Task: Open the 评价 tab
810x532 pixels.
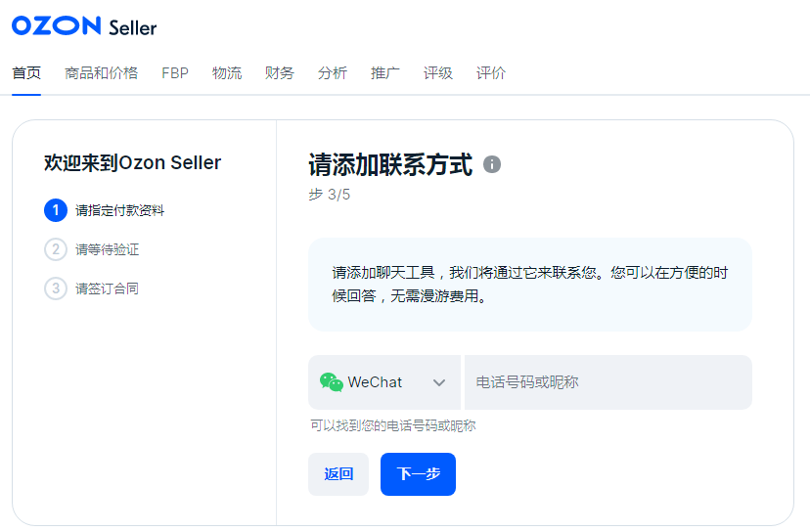Action: pos(491,73)
